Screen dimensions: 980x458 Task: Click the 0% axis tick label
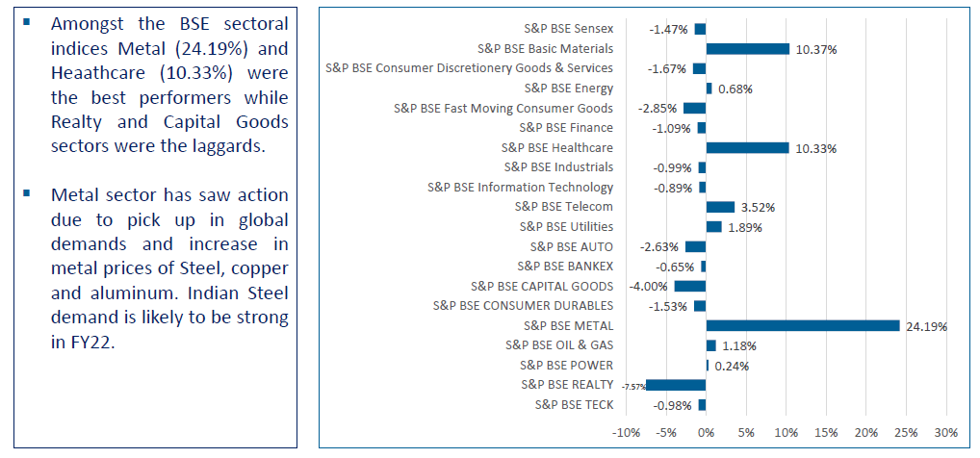point(706,430)
